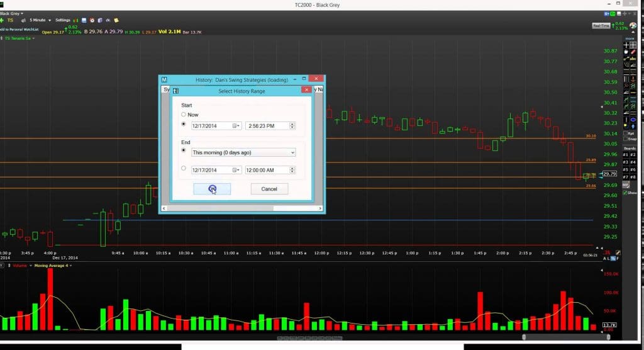This screenshot has height=350, width=644.
Task: Open chart style icon after Settings
Action: [x=76, y=20]
